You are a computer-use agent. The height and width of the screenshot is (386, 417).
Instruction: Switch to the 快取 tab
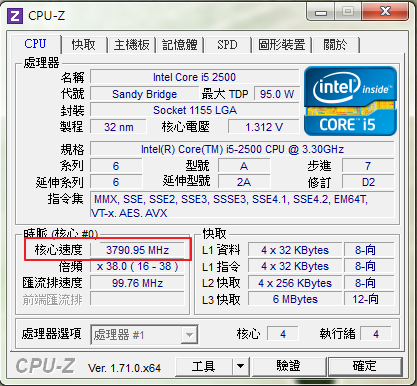(x=84, y=45)
